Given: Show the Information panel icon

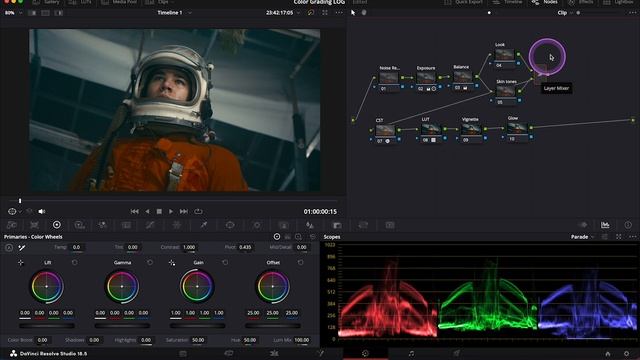Looking at the screenshot, I should click(x=628, y=225).
